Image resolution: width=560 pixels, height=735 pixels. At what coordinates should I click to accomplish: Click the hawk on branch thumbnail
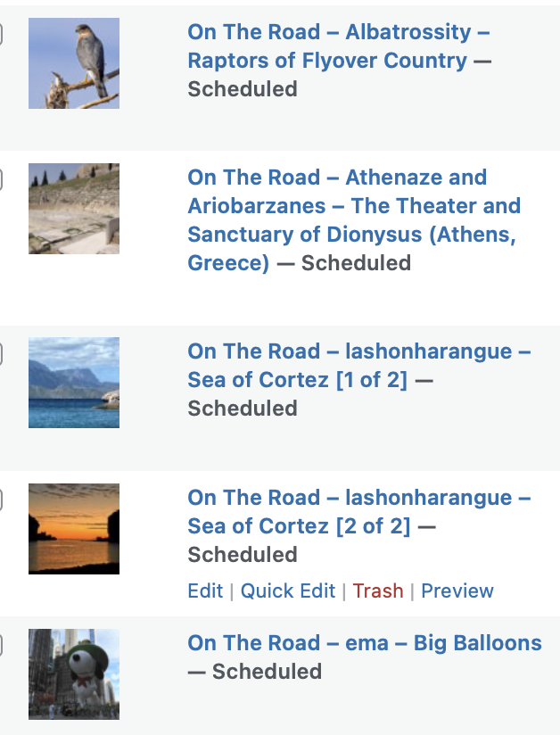[74, 63]
